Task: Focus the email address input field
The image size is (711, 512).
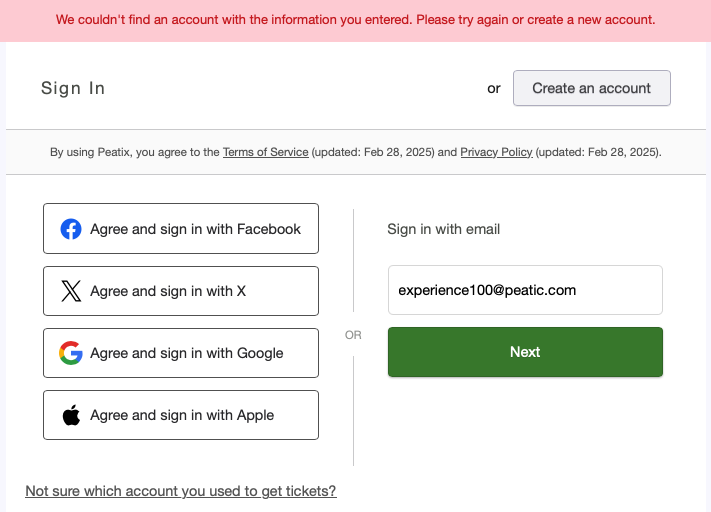Action: point(525,290)
